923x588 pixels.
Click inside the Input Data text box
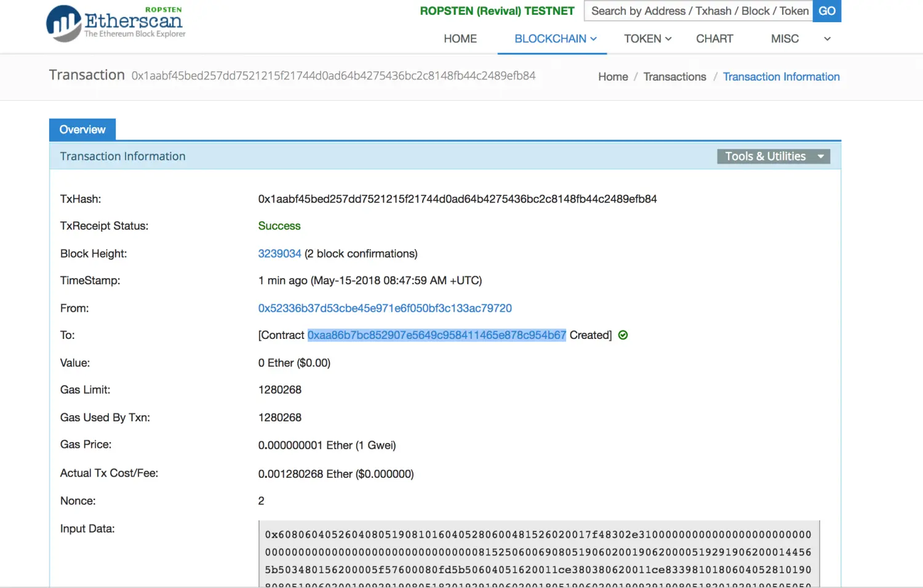click(x=539, y=554)
